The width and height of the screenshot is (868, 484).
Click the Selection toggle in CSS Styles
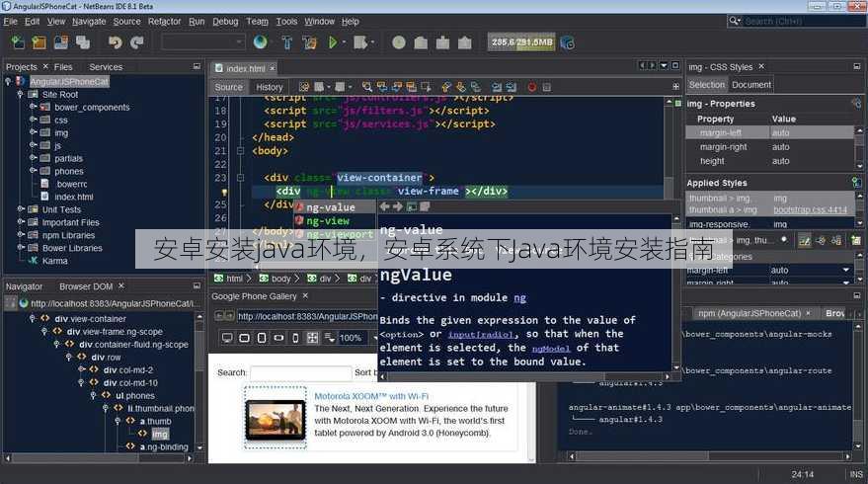click(706, 85)
